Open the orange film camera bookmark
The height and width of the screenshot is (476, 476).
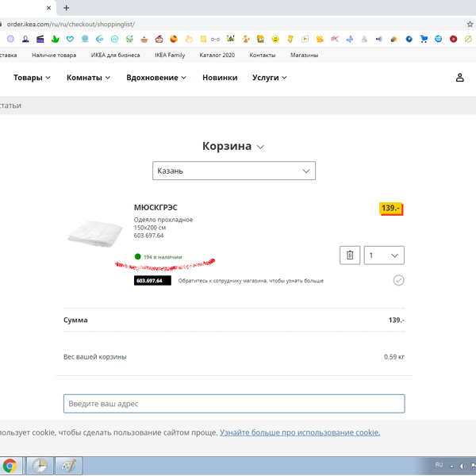click(320, 39)
